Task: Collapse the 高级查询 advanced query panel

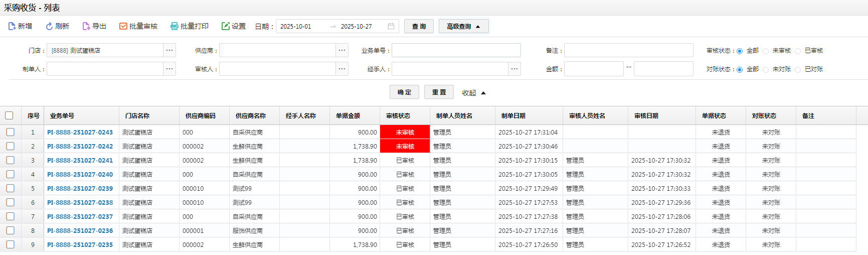Action: pyautogui.click(x=463, y=26)
